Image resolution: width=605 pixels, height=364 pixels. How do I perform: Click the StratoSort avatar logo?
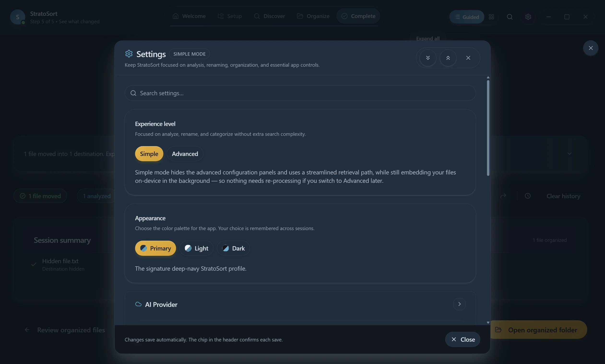point(18,17)
